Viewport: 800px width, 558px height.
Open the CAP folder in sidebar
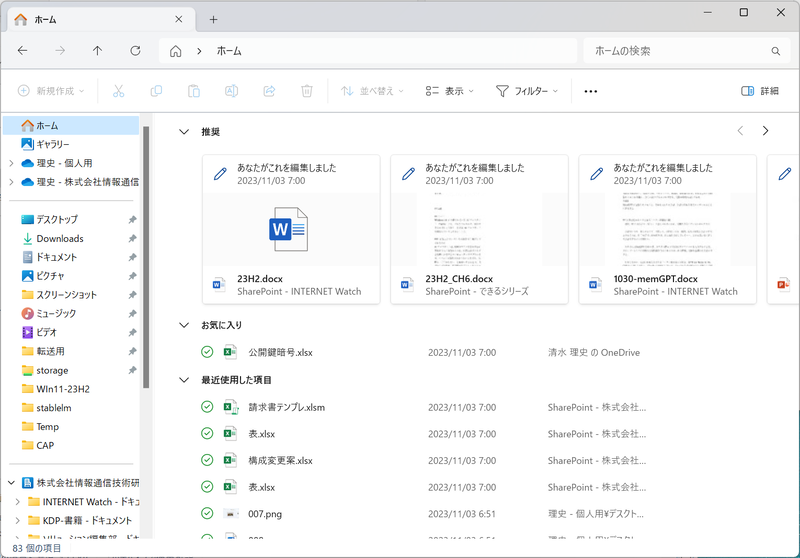(x=37, y=445)
